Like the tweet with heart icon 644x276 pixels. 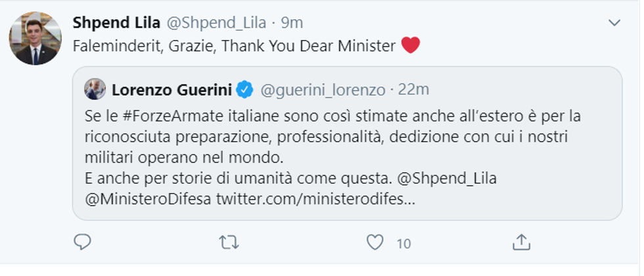point(375,242)
